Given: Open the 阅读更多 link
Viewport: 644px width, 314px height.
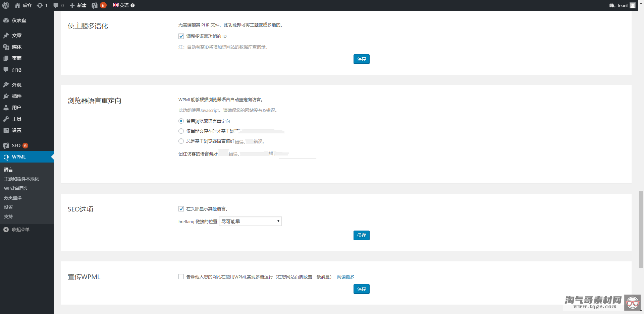Looking at the screenshot, I should tap(345, 277).
